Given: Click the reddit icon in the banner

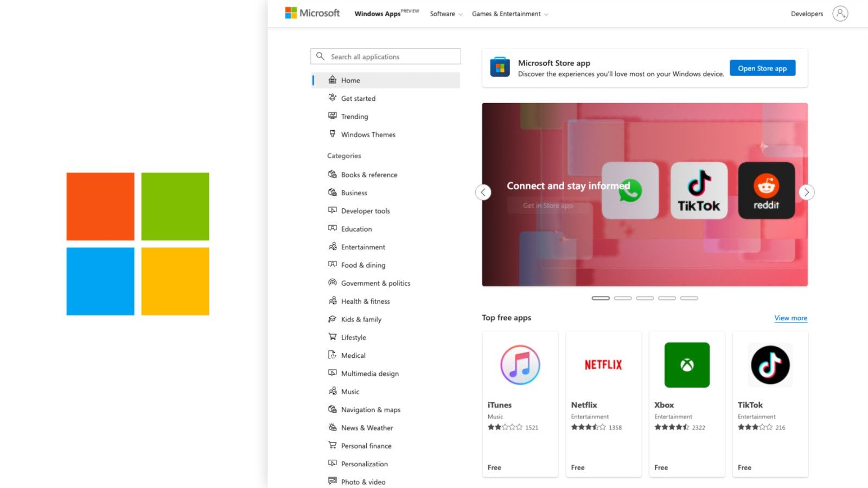Looking at the screenshot, I should pyautogui.click(x=766, y=191).
